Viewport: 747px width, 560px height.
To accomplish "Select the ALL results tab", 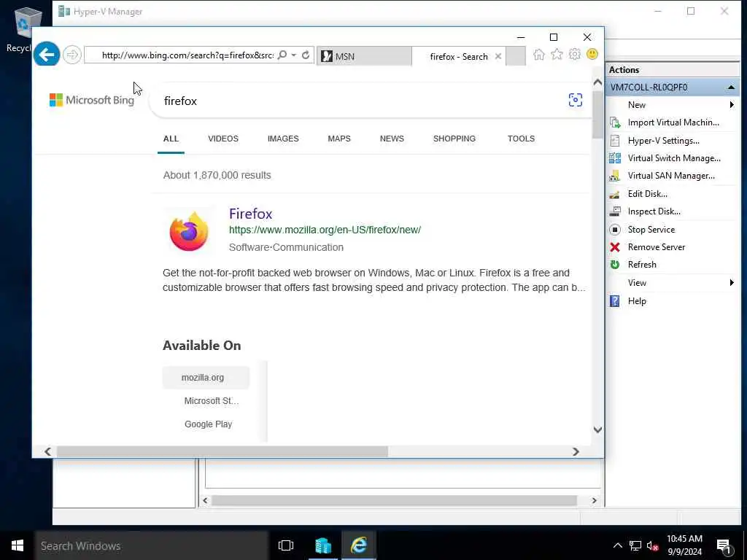I will (171, 139).
